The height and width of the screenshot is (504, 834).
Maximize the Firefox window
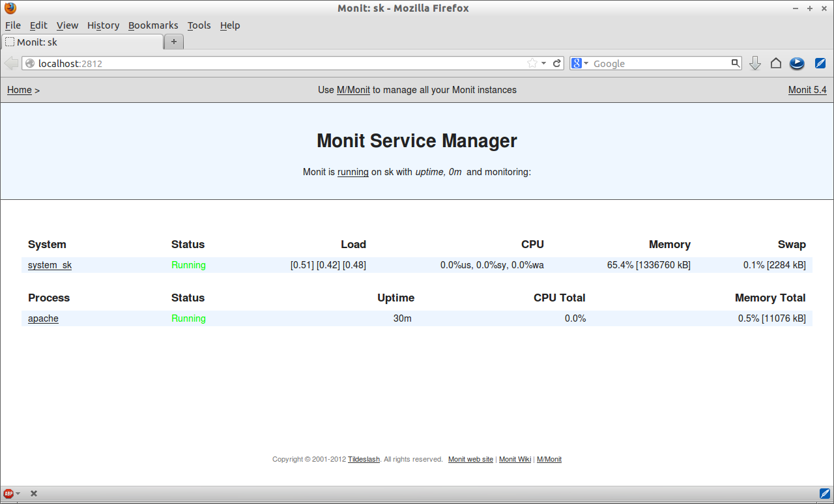810,8
